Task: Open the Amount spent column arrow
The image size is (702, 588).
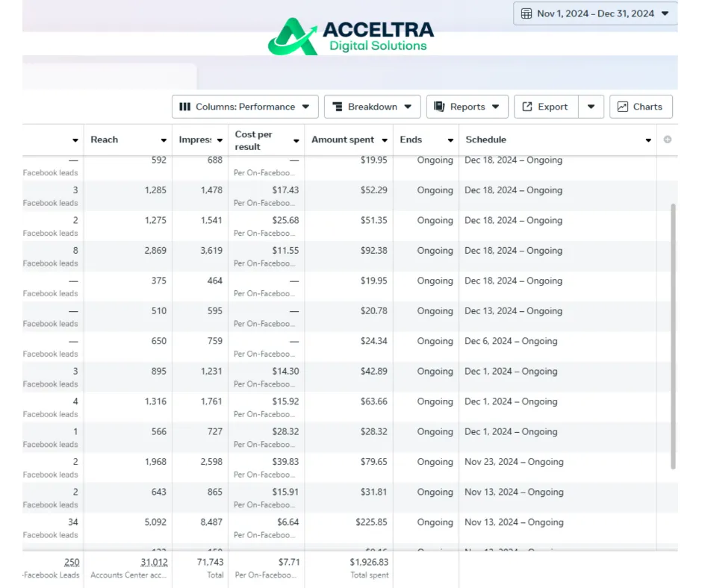Action: click(x=385, y=140)
